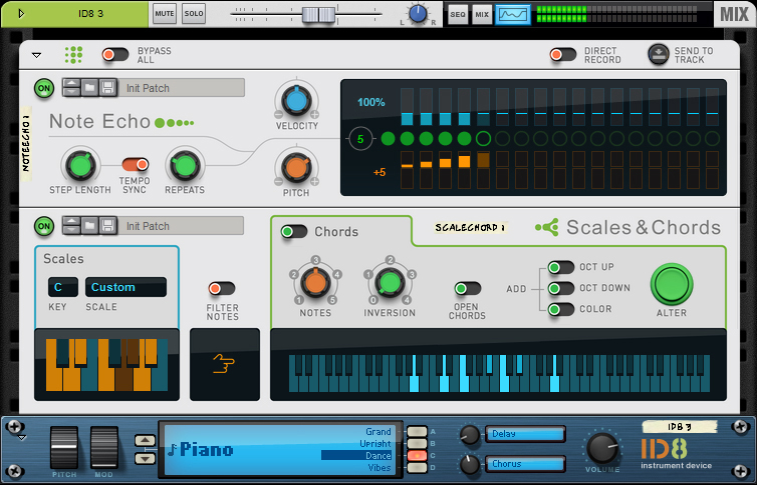757x485 pixels.
Task: Click the mixer channel volume fader
Action: click(x=318, y=14)
